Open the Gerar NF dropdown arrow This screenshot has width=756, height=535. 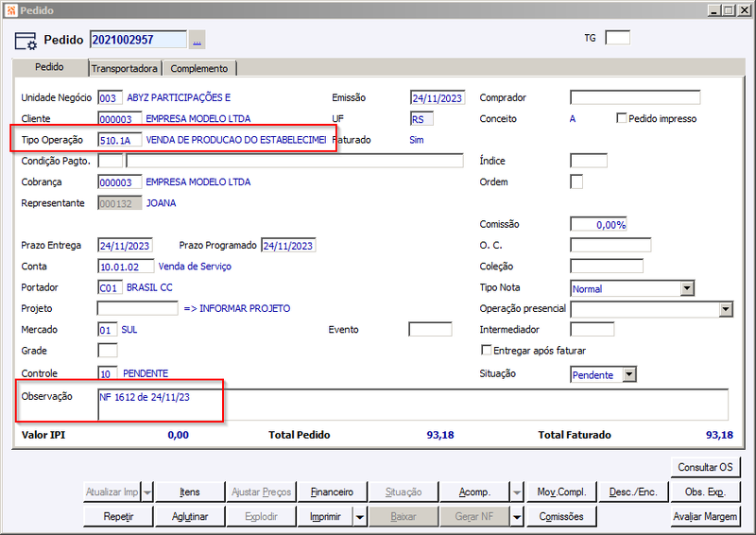click(x=517, y=517)
